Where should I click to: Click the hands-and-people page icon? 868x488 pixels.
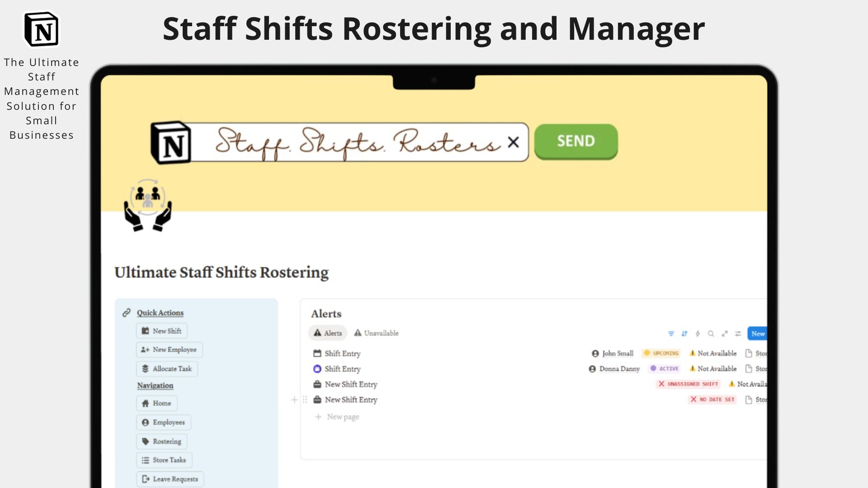[148, 206]
